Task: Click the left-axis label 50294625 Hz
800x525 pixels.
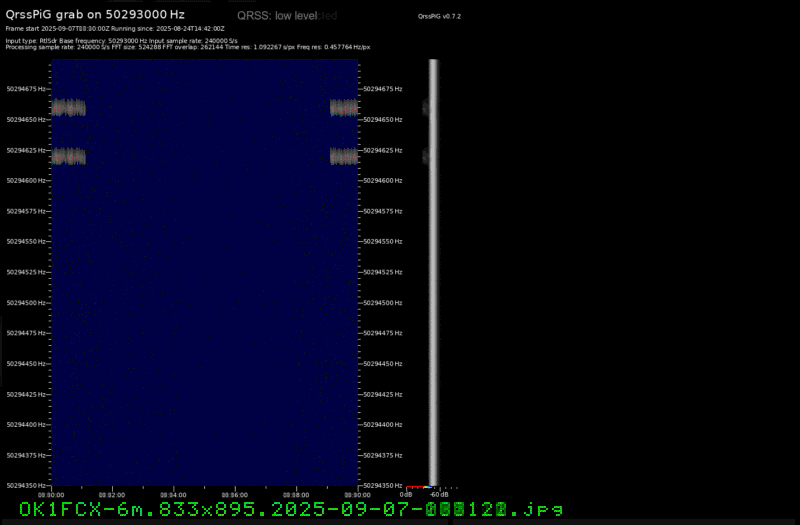Action: (x=26, y=151)
